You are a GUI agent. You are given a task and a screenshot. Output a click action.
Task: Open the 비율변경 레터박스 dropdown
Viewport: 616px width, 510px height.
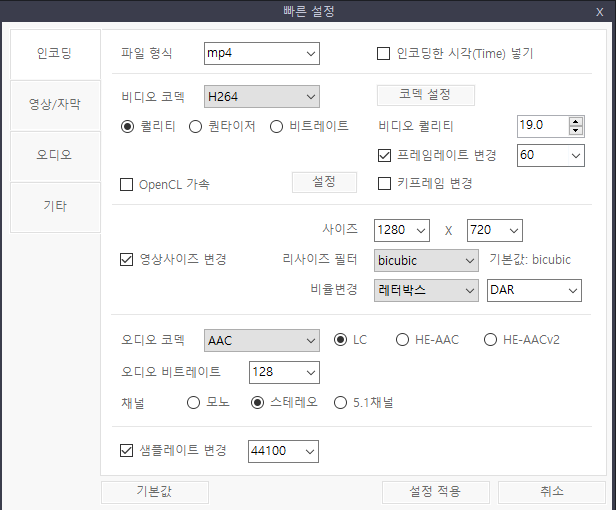pos(426,290)
